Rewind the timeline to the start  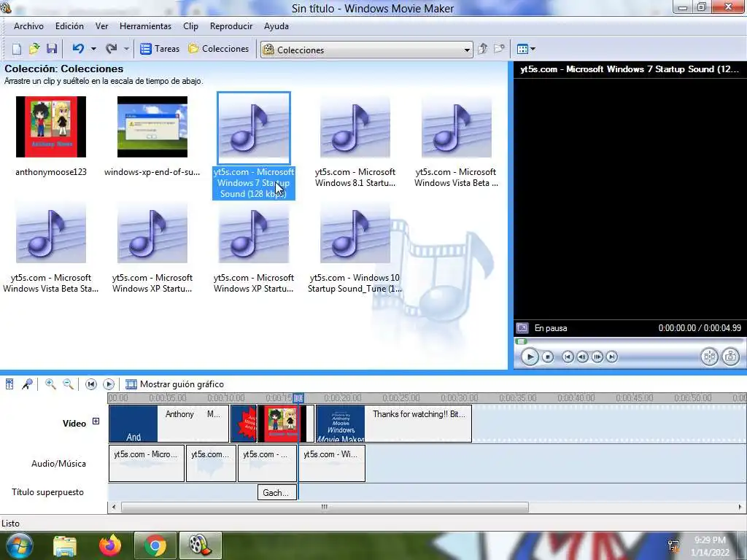point(91,384)
